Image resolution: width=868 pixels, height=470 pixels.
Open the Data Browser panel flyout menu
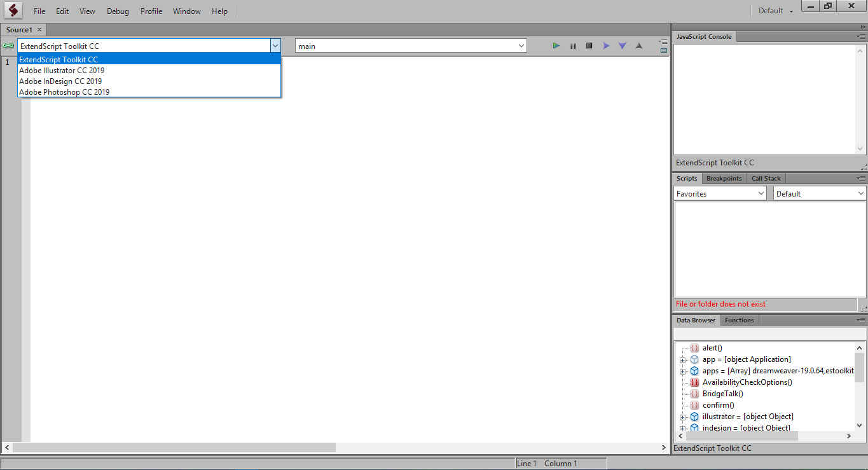click(x=861, y=320)
